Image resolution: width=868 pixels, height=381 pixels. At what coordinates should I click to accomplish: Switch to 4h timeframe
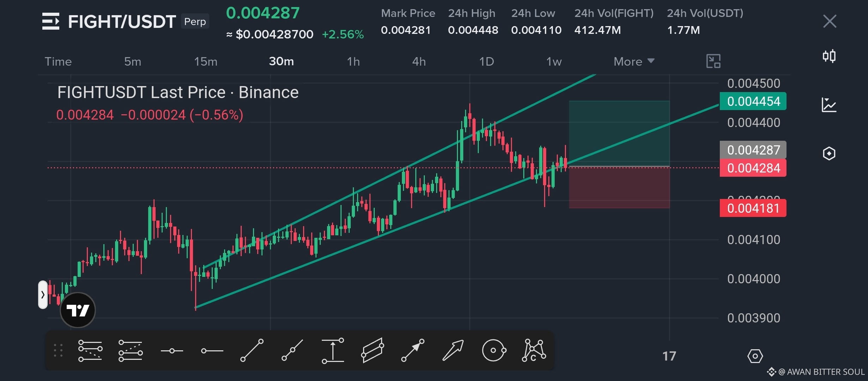[419, 62]
